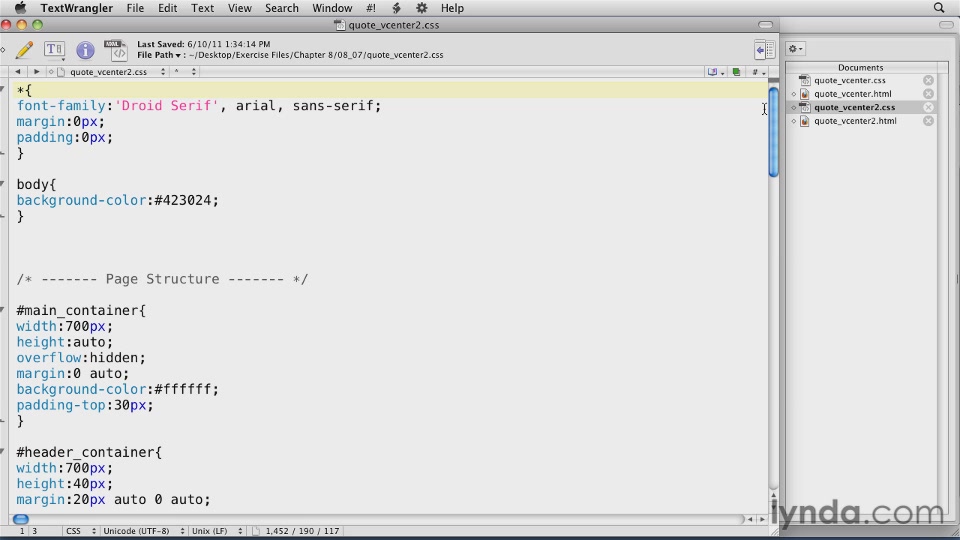Screen dimensions: 960x540
Task: Collapse the #main_container rule fold triangle
Action: coord(3,310)
